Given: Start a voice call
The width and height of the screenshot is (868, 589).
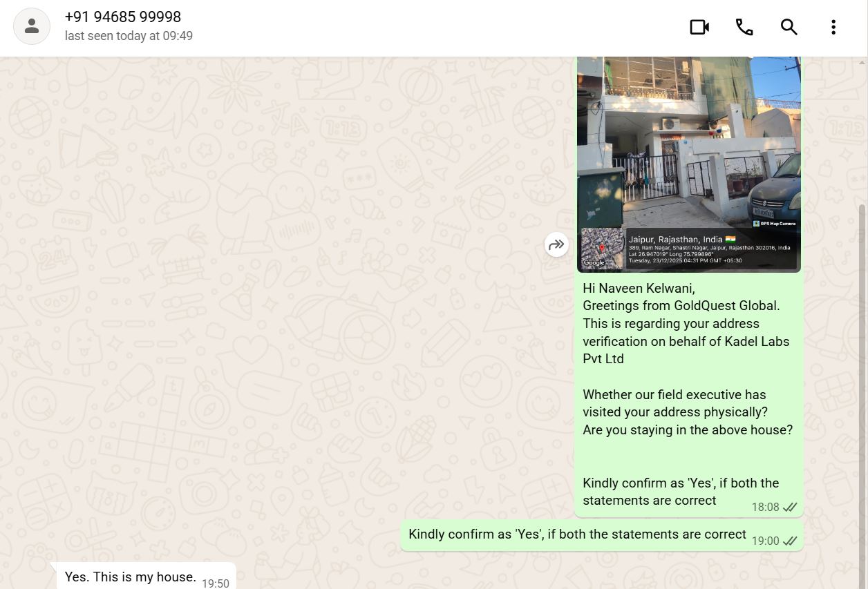Looking at the screenshot, I should coord(744,27).
